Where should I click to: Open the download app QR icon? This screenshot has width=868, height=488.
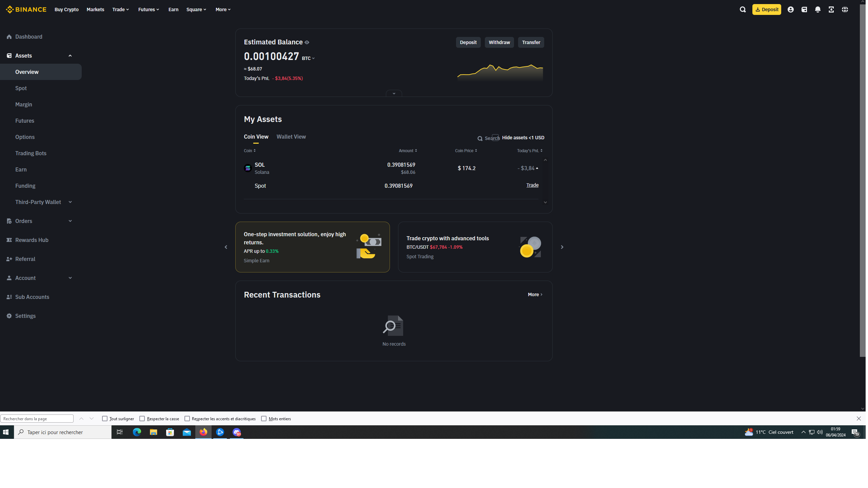pos(831,9)
